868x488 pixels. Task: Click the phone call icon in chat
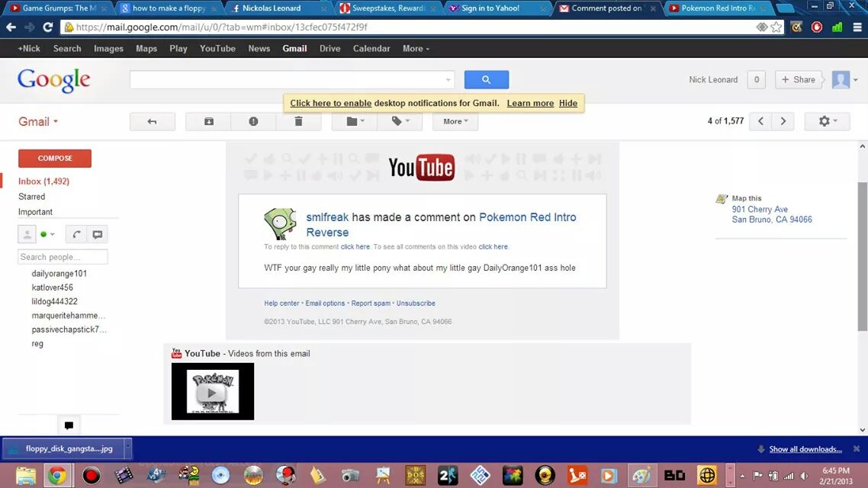(76, 234)
